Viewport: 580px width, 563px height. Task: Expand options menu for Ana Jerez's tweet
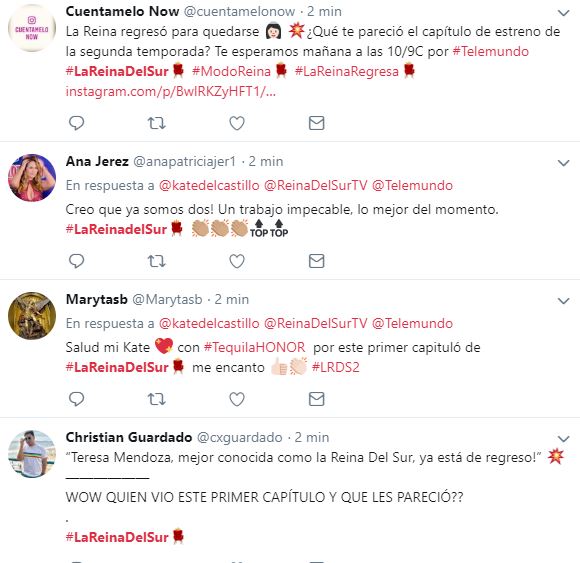[x=563, y=163]
